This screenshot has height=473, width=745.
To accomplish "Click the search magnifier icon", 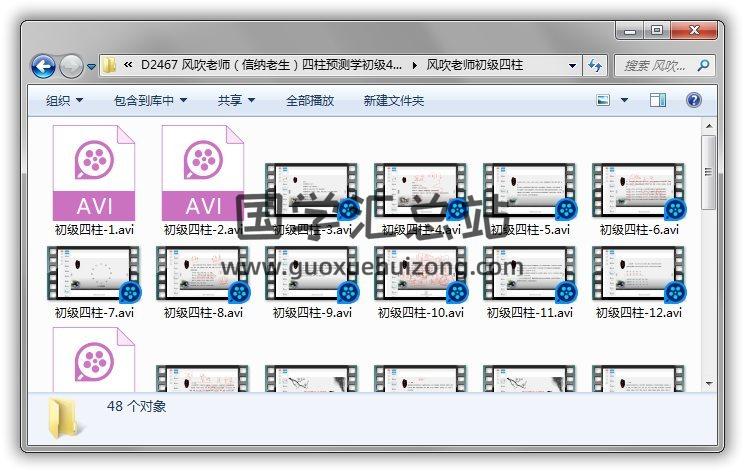I will click(703, 66).
